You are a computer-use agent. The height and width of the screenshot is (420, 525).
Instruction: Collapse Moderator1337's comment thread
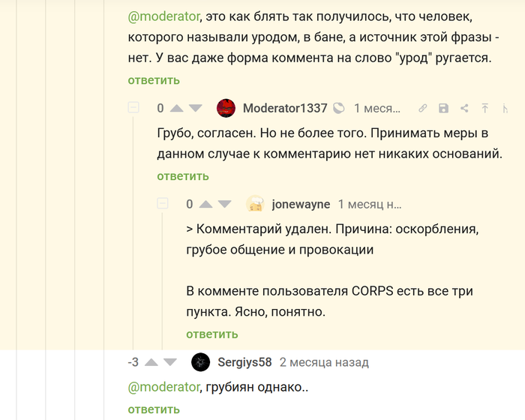coord(133,108)
